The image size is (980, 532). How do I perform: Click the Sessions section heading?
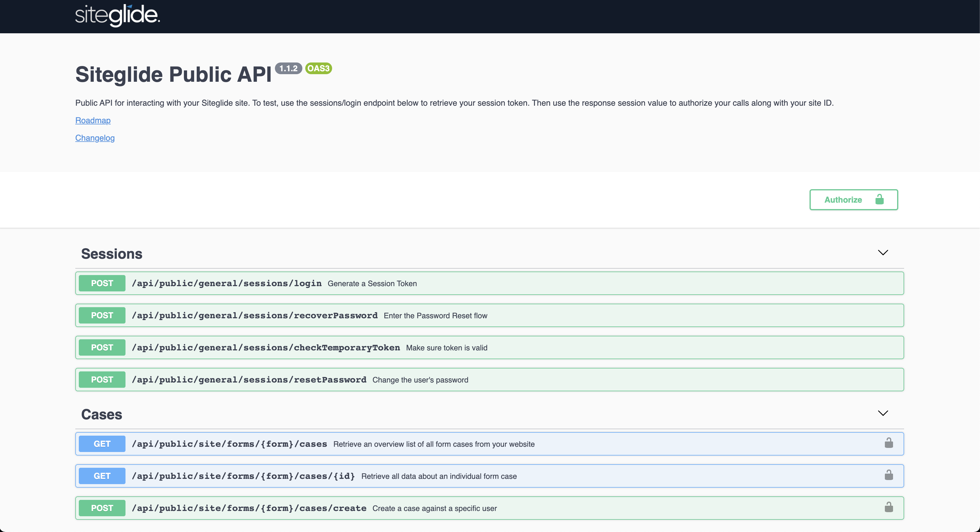[112, 254]
